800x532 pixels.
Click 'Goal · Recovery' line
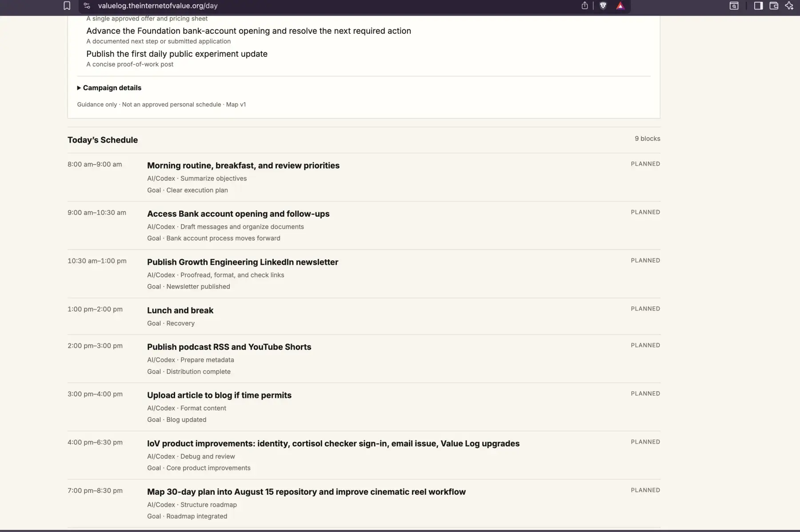click(x=171, y=323)
